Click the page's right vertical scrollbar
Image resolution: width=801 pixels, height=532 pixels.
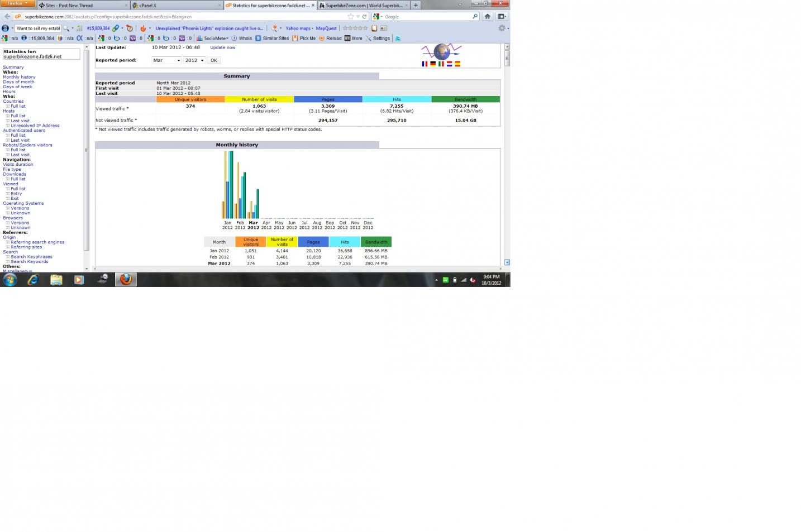click(507, 155)
